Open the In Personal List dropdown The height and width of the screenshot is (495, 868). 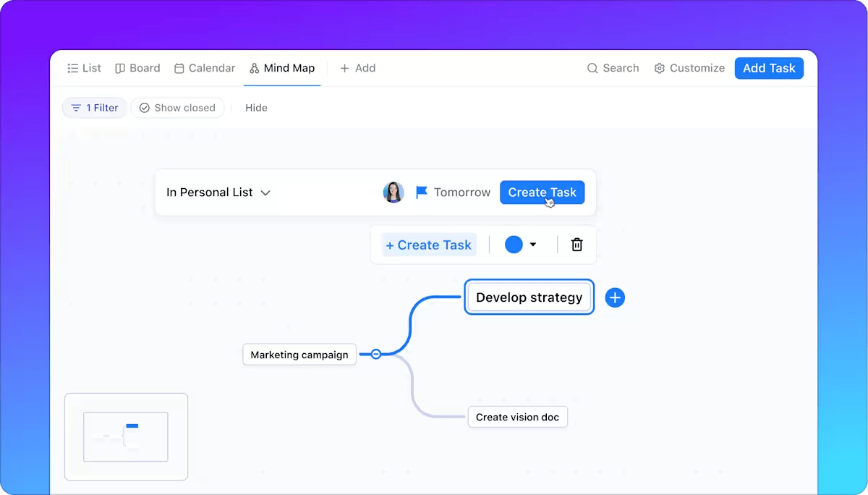click(218, 192)
